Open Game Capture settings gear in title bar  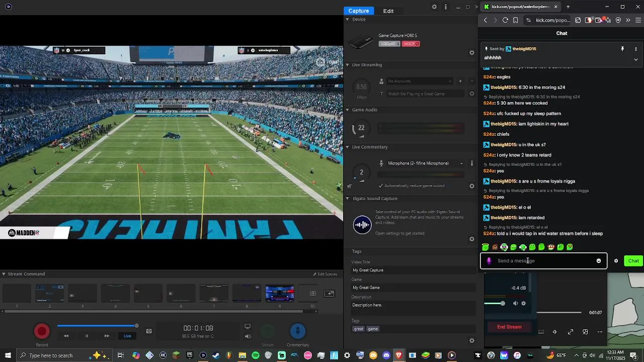pos(434,7)
